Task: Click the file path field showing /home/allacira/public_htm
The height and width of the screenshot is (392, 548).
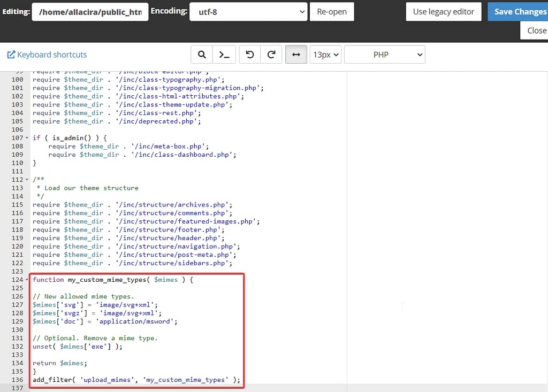Action: point(90,11)
